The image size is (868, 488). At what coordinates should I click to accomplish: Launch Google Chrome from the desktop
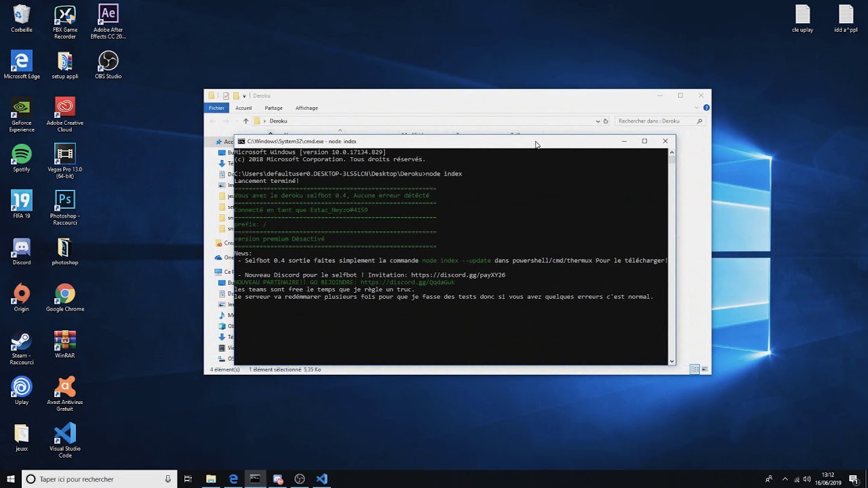click(64, 294)
